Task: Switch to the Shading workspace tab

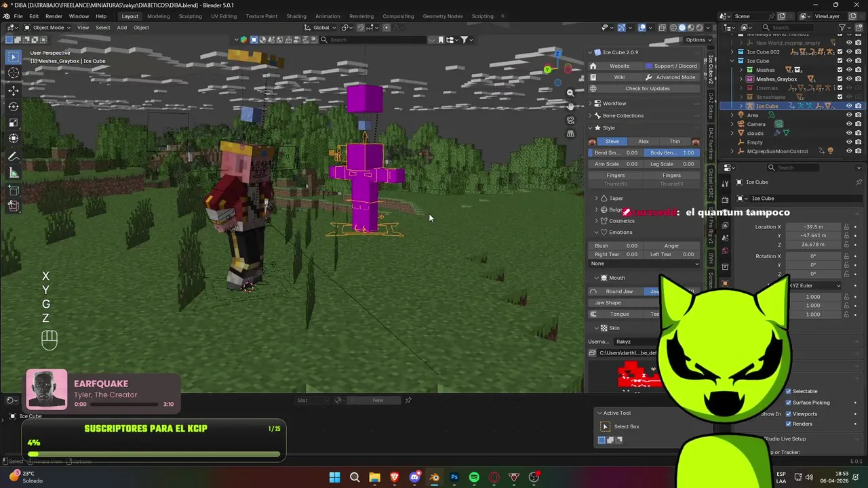Action: (296, 16)
